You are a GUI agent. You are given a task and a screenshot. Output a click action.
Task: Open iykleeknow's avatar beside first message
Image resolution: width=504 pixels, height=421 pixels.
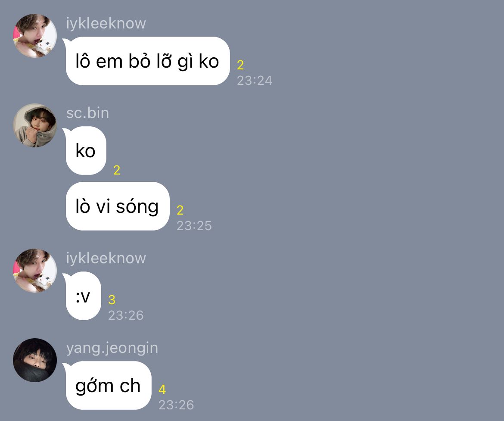point(35,36)
